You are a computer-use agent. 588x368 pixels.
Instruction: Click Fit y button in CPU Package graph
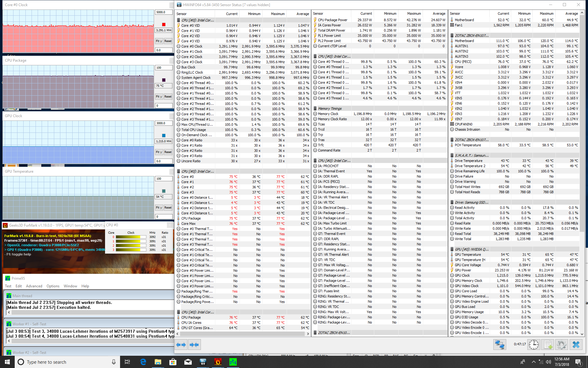click(x=159, y=97)
